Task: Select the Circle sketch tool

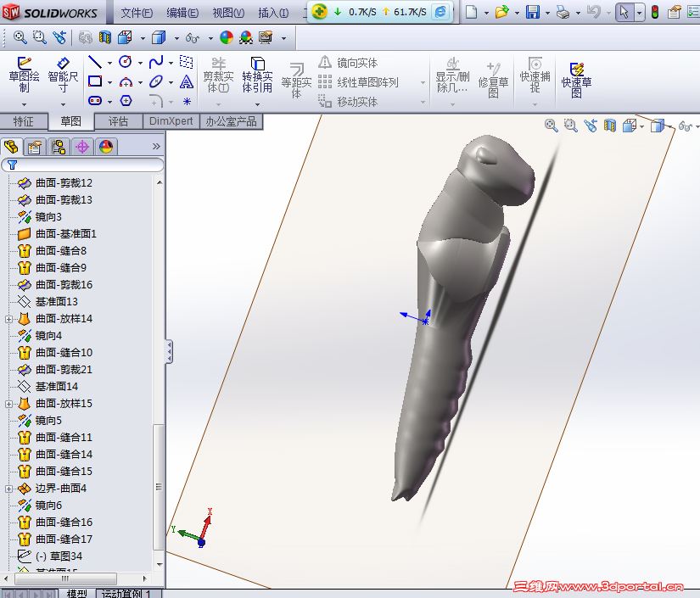Action: 126,62
